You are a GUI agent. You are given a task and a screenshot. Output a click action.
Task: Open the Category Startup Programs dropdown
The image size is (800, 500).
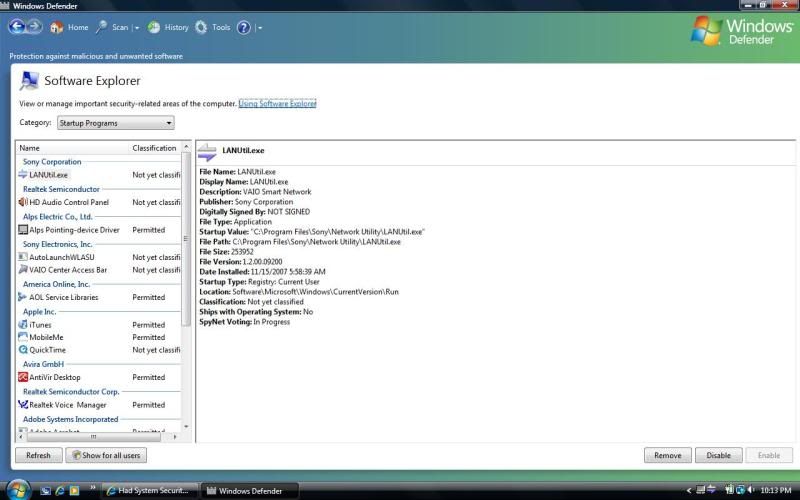115,123
